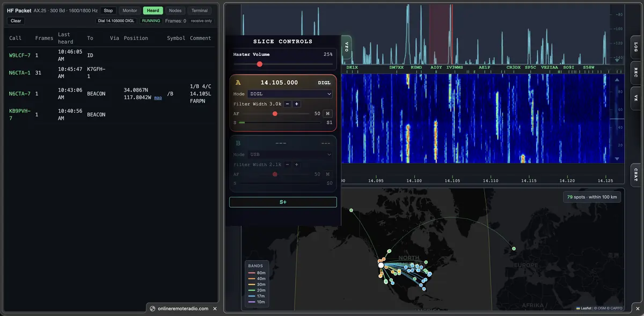Viewport: 644px width, 316px height.
Task: Open the LOG side panel
Action: click(636, 47)
